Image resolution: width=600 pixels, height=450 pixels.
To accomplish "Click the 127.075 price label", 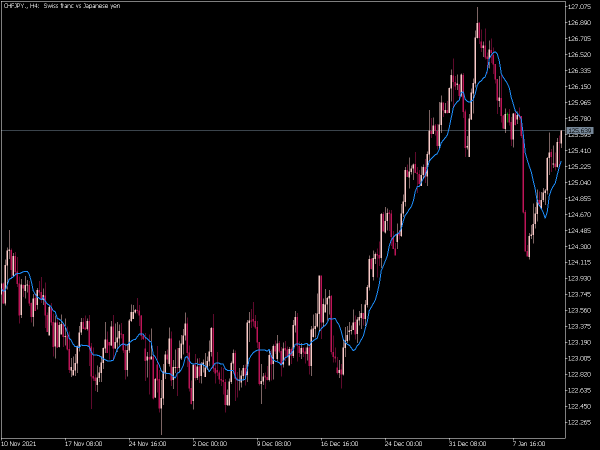I will [580, 7].
